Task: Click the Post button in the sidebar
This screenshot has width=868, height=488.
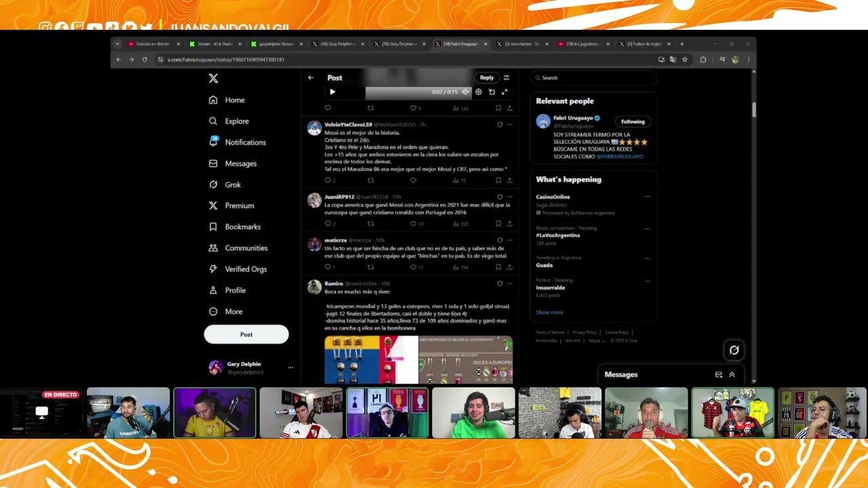Action: click(x=246, y=334)
